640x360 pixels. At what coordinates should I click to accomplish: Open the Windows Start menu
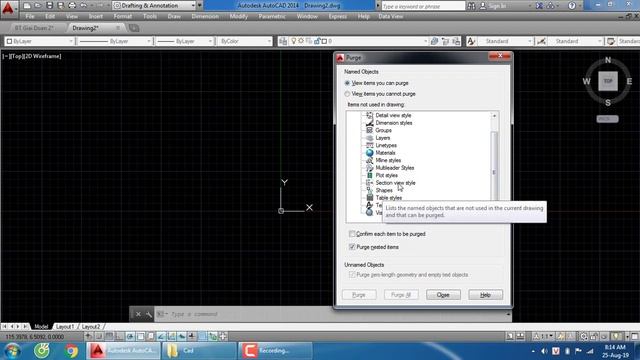12,351
